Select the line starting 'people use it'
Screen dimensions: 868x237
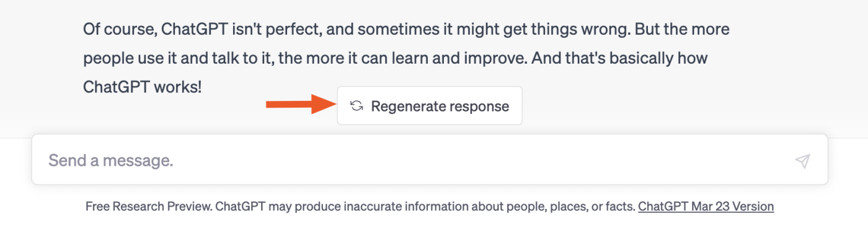[x=396, y=59]
